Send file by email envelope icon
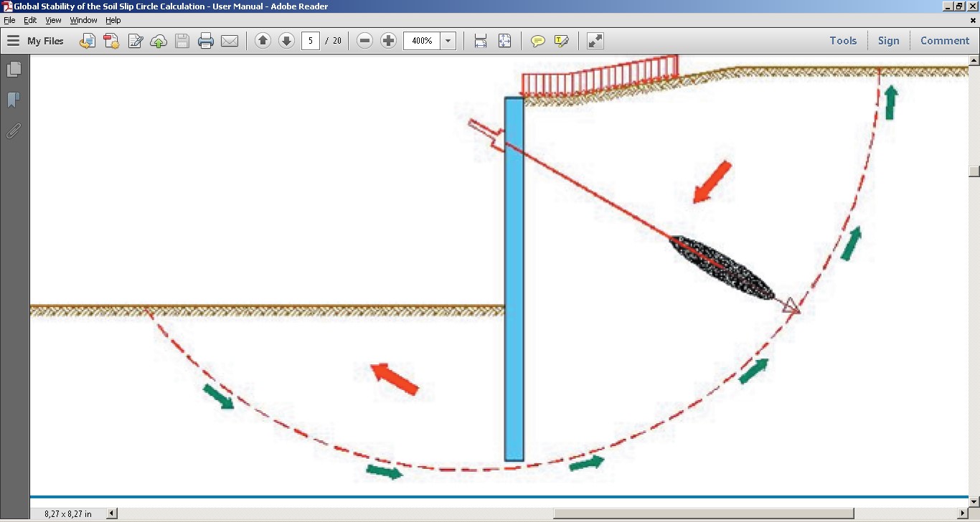The width and height of the screenshot is (980, 522). (230, 41)
